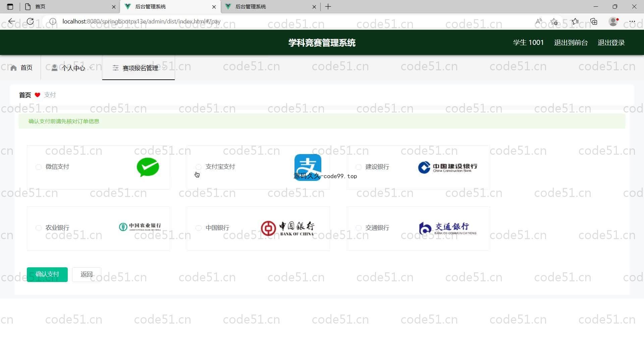Open browser Collections
The image size is (644, 345).
(x=594, y=21)
